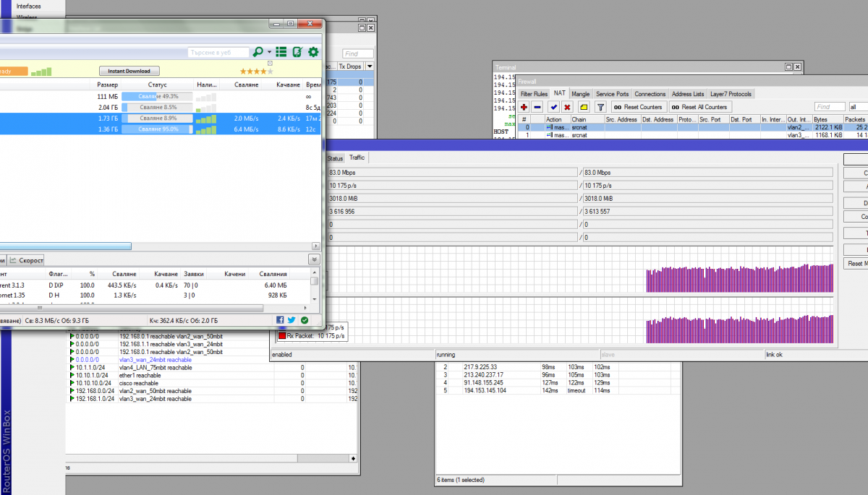Image resolution: width=868 pixels, height=495 pixels.
Task: Expand the Tx Drops column dropdown arrow
Action: tap(370, 66)
